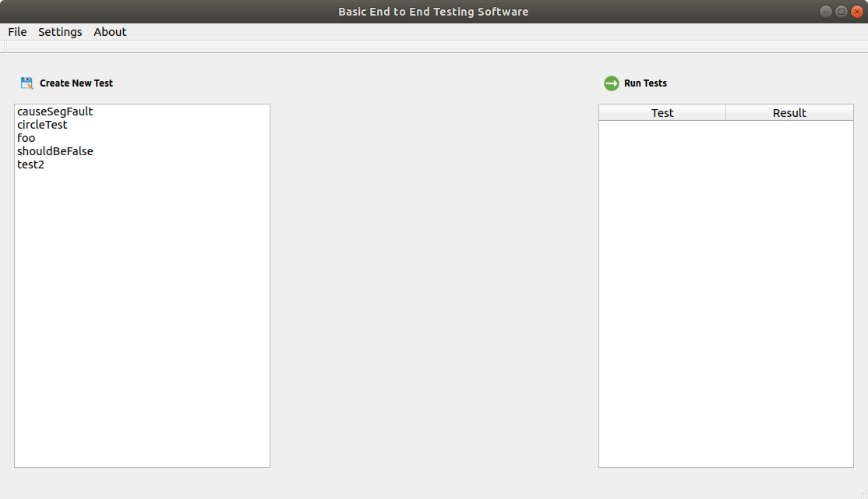
Task: Select the circleTest entry
Action: point(42,125)
